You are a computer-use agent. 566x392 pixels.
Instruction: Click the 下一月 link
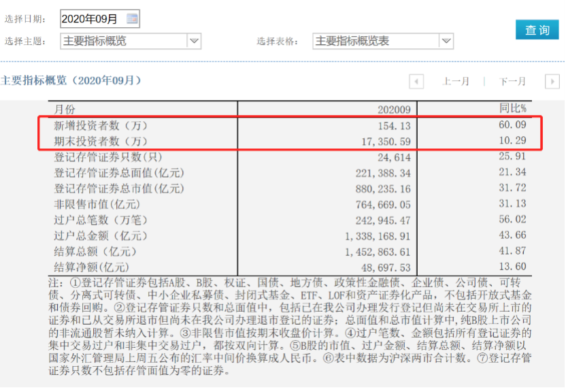coord(512,81)
